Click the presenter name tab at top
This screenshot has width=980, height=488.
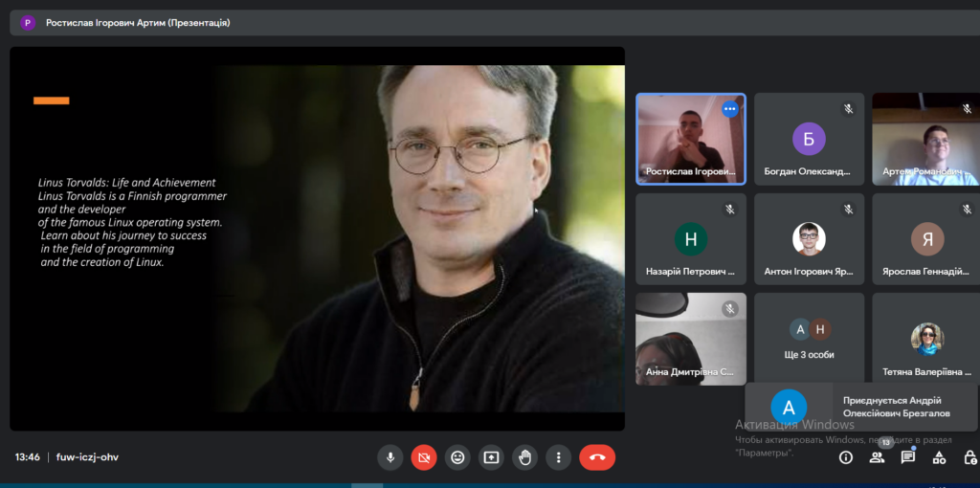coord(138,22)
